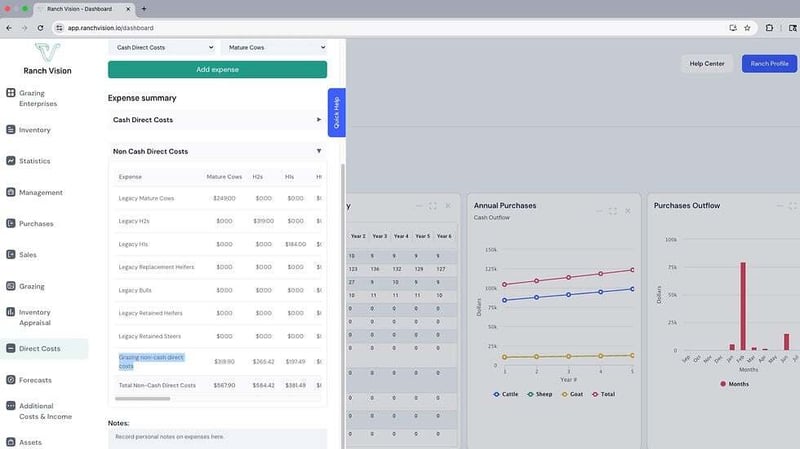
Task: Open the Ranch Profile button
Action: pyautogui.click(x=769, y=64)
